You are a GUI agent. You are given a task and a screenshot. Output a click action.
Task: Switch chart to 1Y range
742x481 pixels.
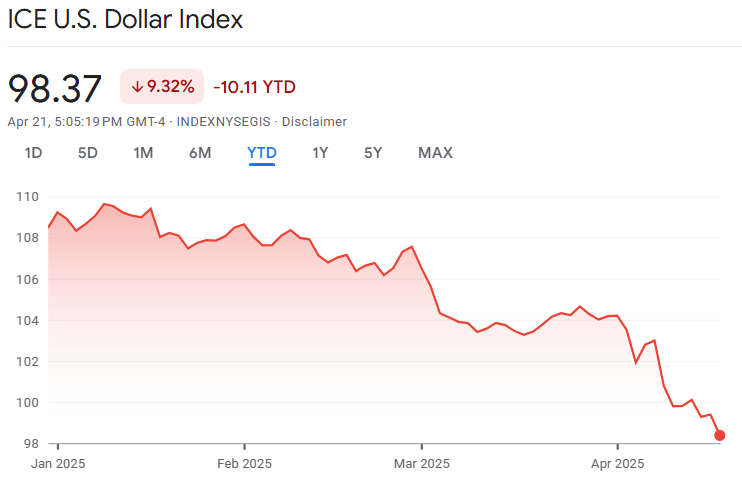click(x=320, y=153)
